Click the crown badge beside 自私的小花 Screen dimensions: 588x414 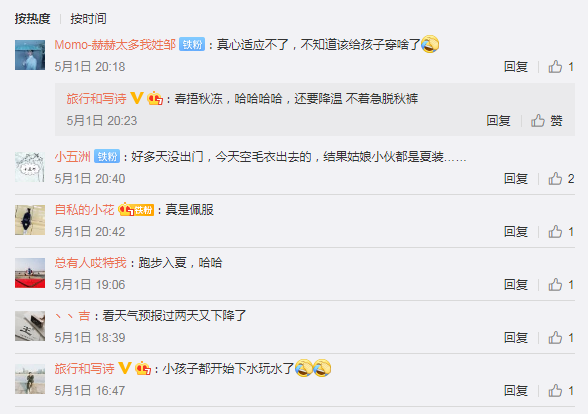pyautogui.click(x=126, y=210)
